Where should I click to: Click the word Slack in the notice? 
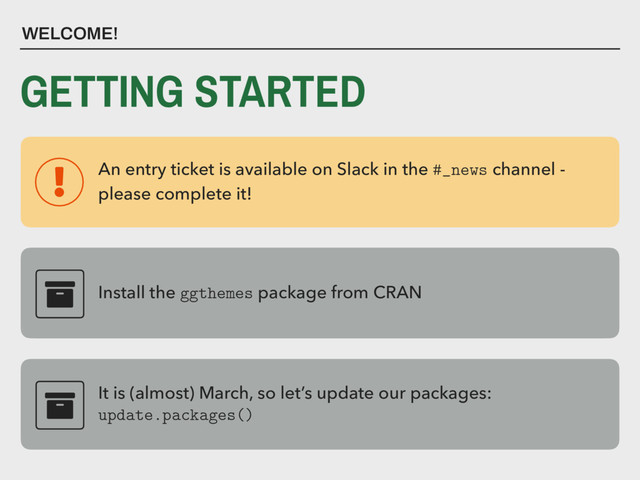(x=359, y=170)
